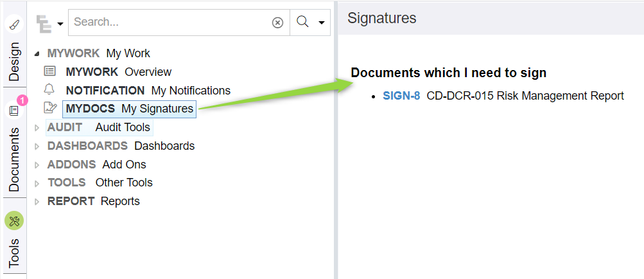Click the My Signatures pen icon
The height and width of the screenshot is (279, 644).
tap(49, 109)
